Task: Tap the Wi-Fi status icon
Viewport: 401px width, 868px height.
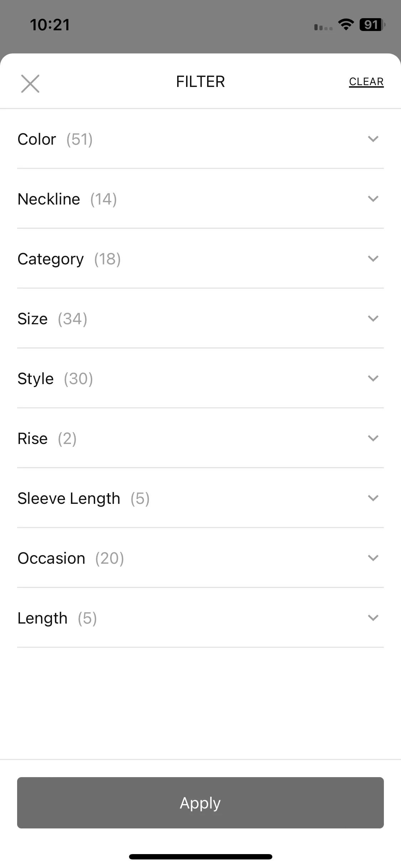Action: tap(345, 25)
